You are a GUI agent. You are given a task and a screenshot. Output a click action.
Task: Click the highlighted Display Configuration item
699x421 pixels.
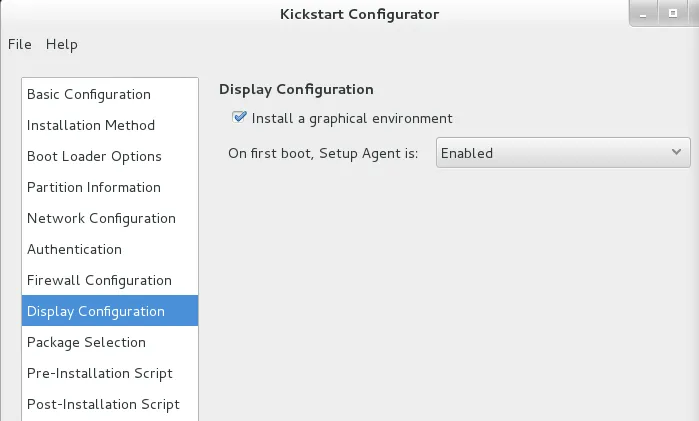pos(96,311)
